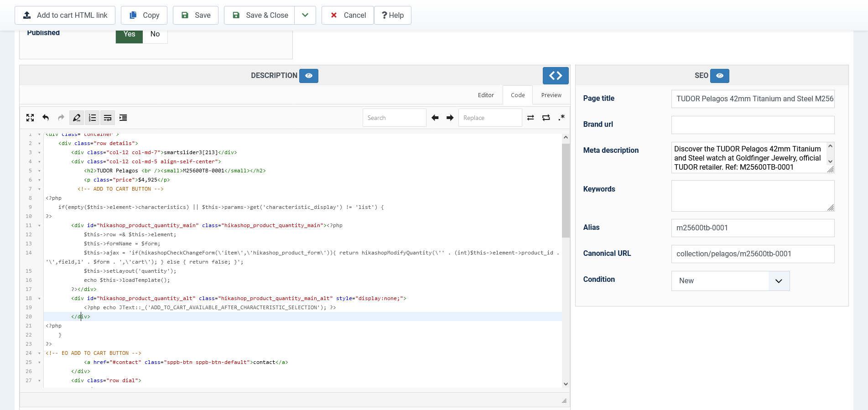This screenshot has width=868, height=410.
Task: Enable regular expression search icon
Action: (x=561, y=118)
